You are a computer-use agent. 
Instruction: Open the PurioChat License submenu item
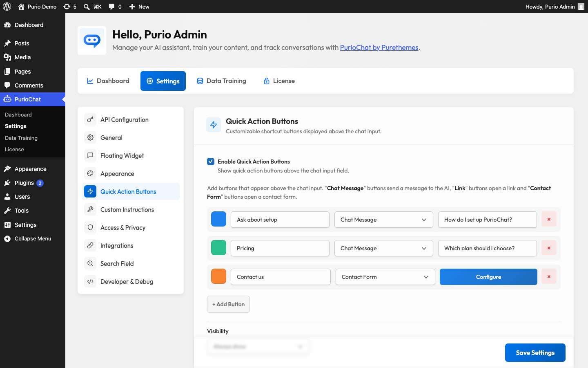point(14,149)
